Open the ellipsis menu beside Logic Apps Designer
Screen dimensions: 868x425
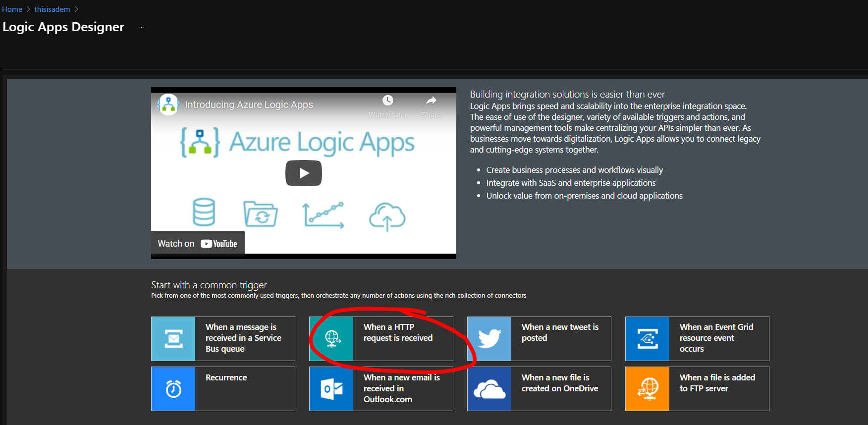tap(142, 28)
